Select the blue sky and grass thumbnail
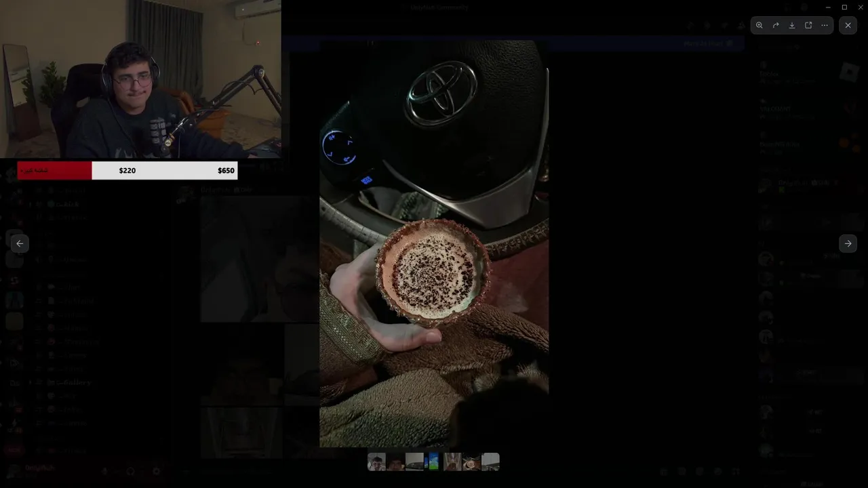 click(433, 462)
